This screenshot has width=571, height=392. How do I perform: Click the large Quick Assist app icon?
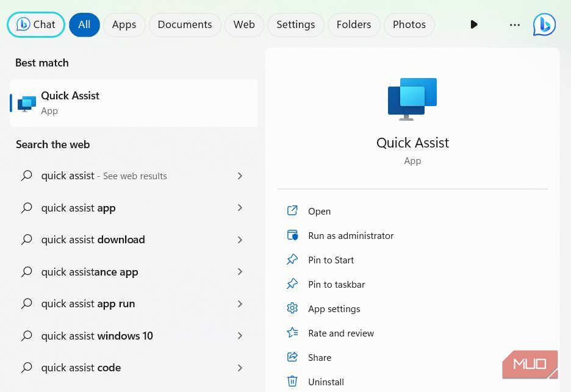pyautogui.click(x=412, y=98)
